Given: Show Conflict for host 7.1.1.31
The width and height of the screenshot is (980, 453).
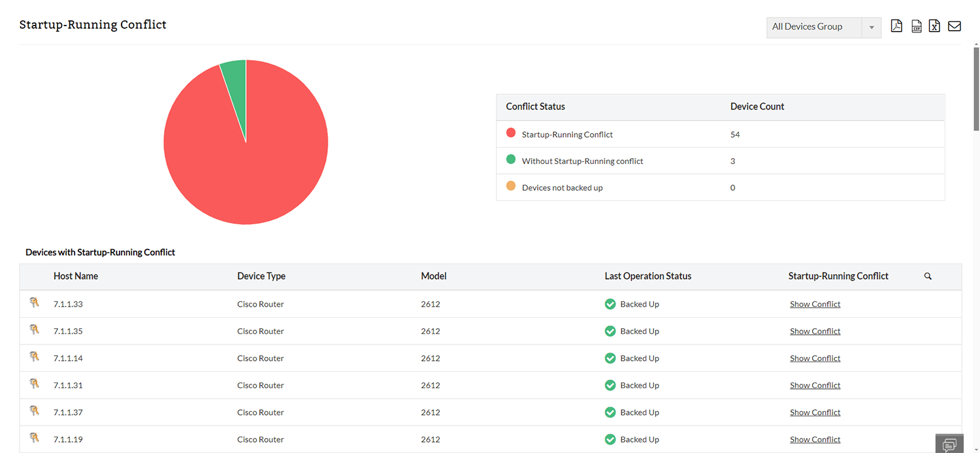Looking at the screenshot, I should [815, 386].
